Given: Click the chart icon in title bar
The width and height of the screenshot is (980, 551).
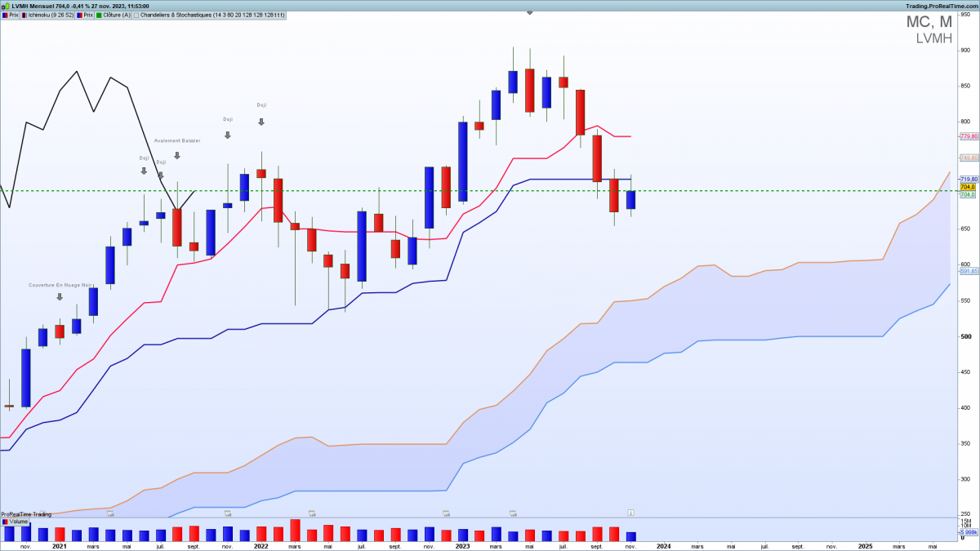Looking at the screenshot, I should coord(5,5).
